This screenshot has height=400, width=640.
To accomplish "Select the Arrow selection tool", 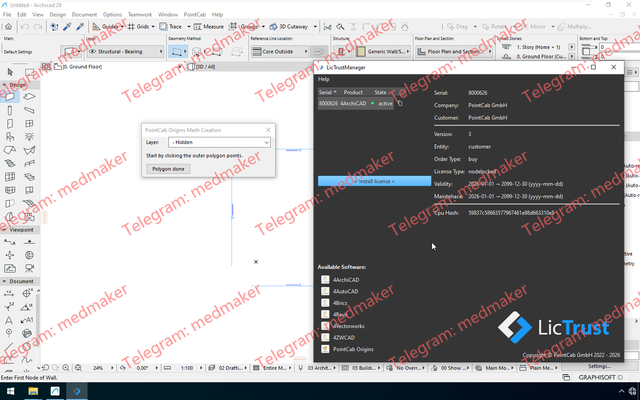I will click(x=10, y=72).
